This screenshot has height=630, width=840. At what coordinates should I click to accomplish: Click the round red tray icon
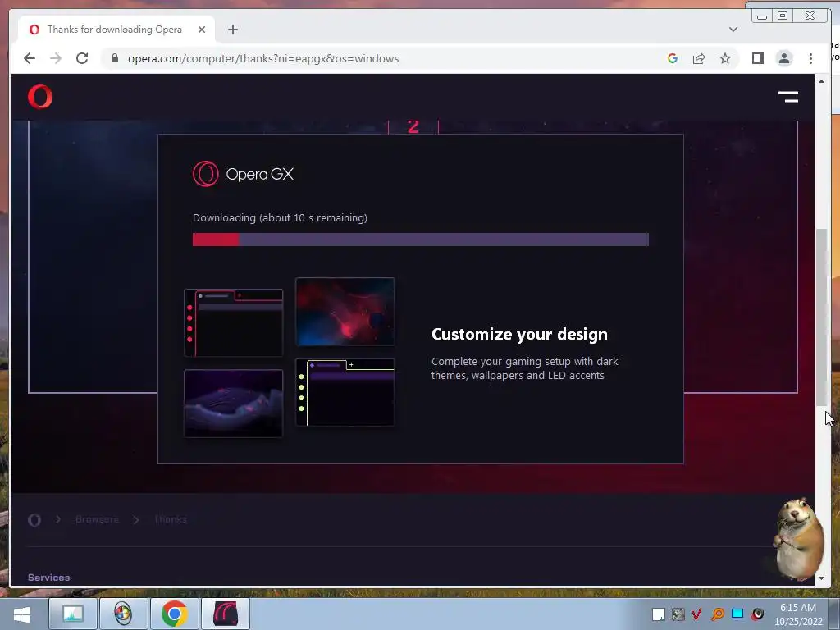[757, 614]
